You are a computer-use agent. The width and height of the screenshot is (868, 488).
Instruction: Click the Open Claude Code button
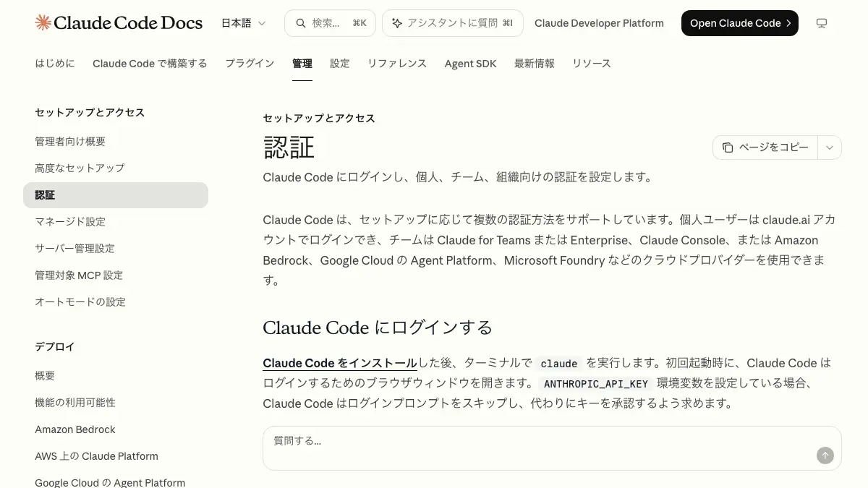coord(740,23)
